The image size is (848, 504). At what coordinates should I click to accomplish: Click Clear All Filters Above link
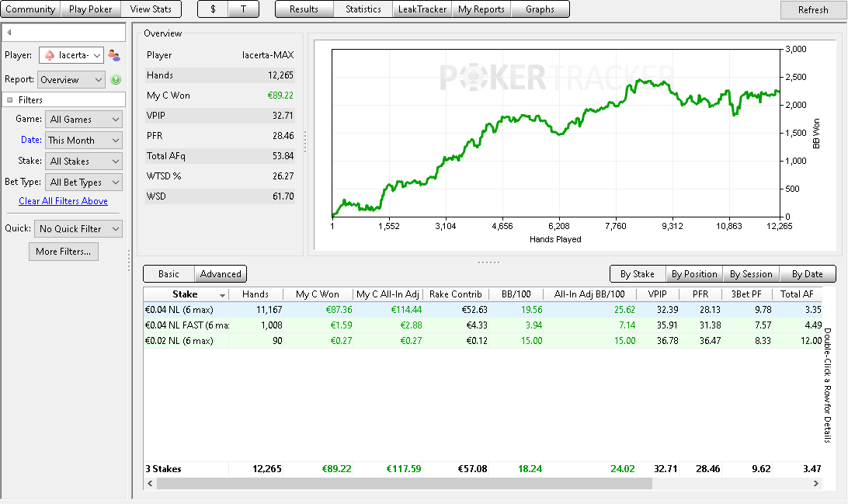63,201
